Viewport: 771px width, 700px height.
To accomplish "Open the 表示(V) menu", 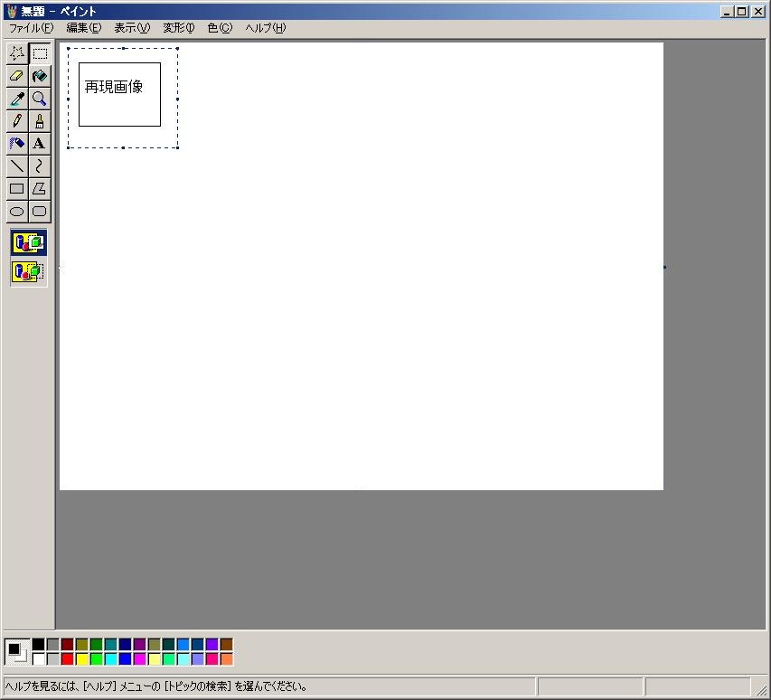I will coord(132,28).
